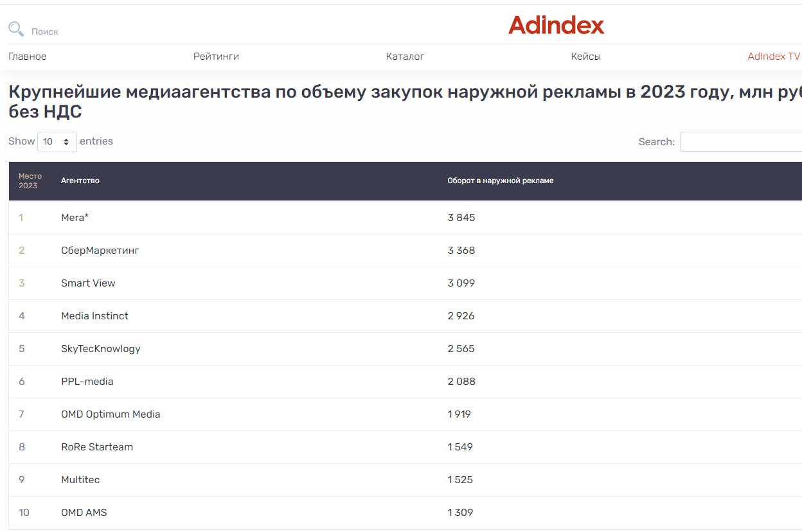Click the magnifying glass search icon

(16, 30)
